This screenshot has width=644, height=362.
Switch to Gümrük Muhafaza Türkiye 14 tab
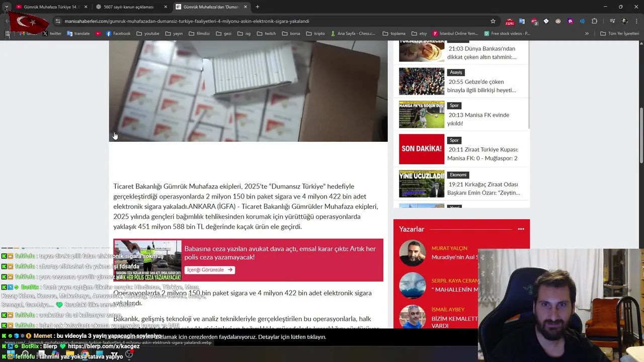click(52, 7)
